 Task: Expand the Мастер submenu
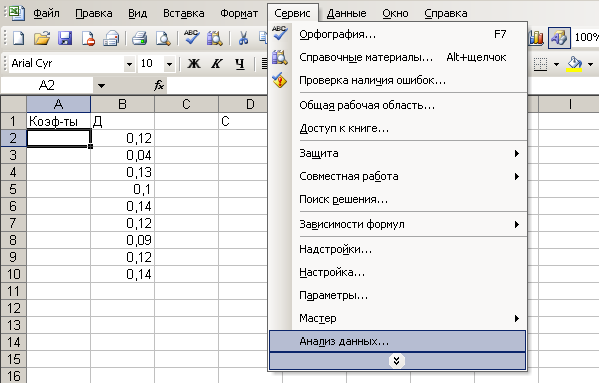coord(517,318)
